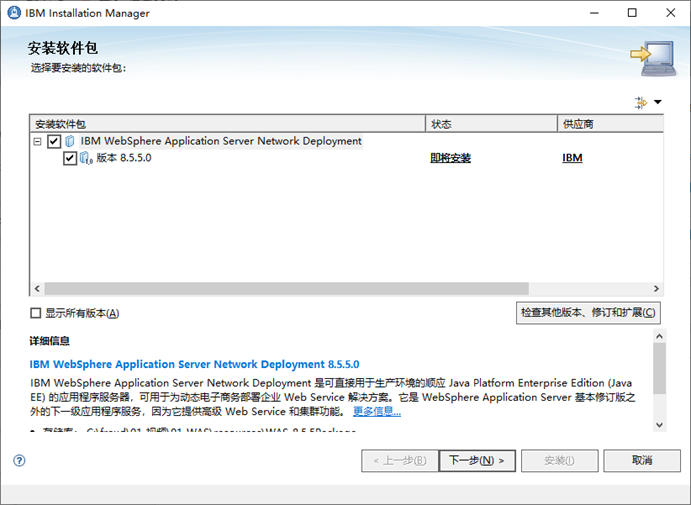Uncheck the 版本 8.5.5.0 checkbox

[x=70, y=158]
